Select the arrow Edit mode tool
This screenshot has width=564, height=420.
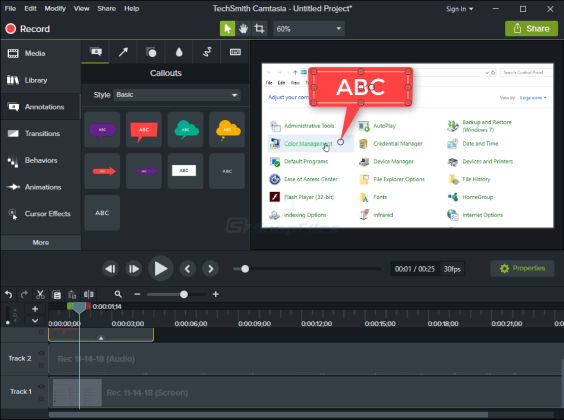pyautogui.click(x=227, y=28)
